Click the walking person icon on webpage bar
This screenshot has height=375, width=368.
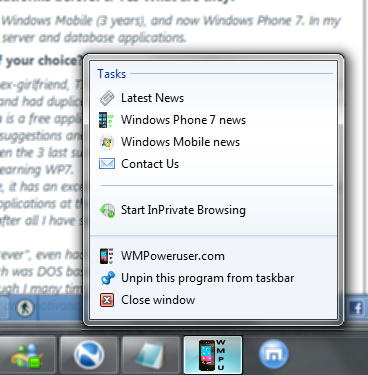pyautogui.click(x=25, y=308)
